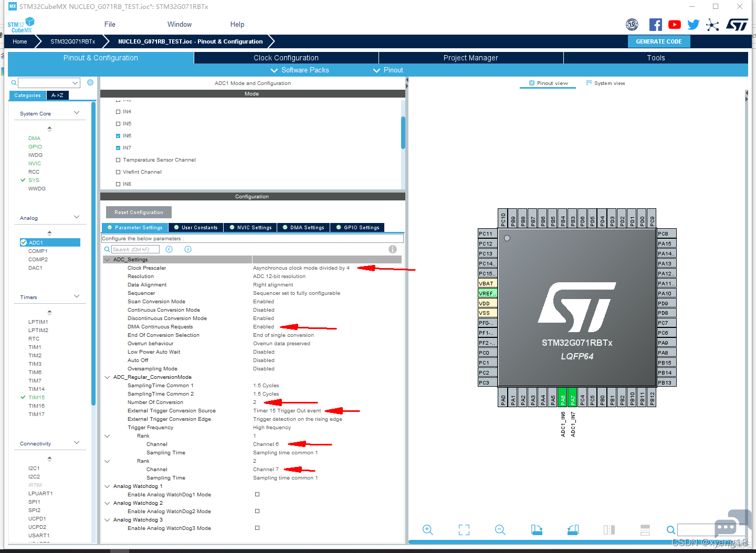
Task: Tick the Temperature Sensor Channel checkbox
Action: tap(118, 160)
